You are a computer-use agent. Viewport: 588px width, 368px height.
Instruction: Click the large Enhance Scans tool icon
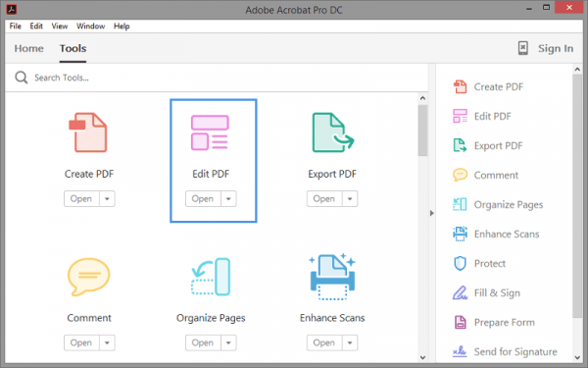tap(332, 277)
